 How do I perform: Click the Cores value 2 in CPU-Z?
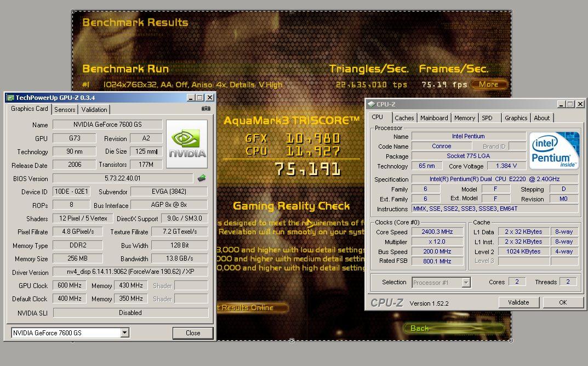click(x=517, y=281)
